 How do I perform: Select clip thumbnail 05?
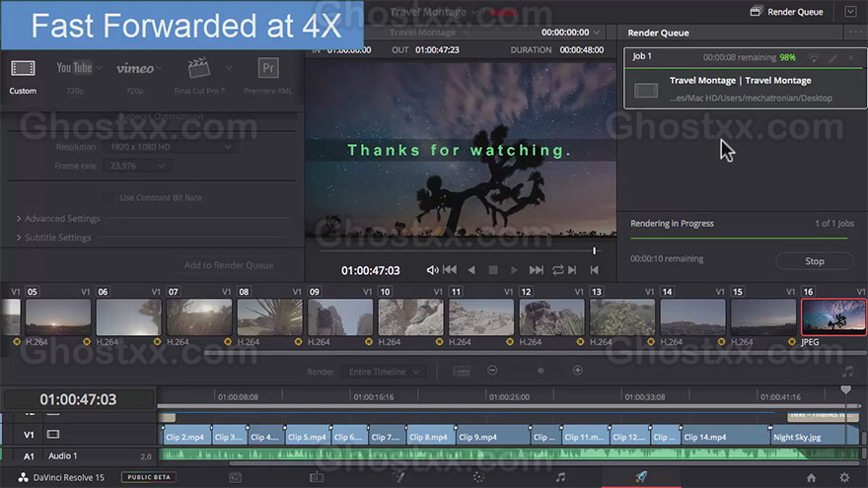58,317
